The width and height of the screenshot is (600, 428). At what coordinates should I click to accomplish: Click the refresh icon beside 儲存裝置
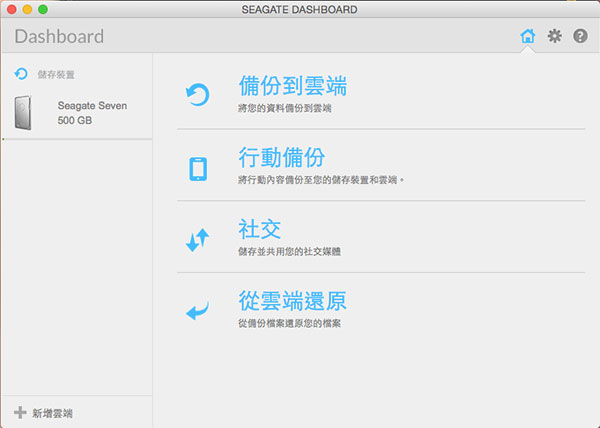[21, 74]
